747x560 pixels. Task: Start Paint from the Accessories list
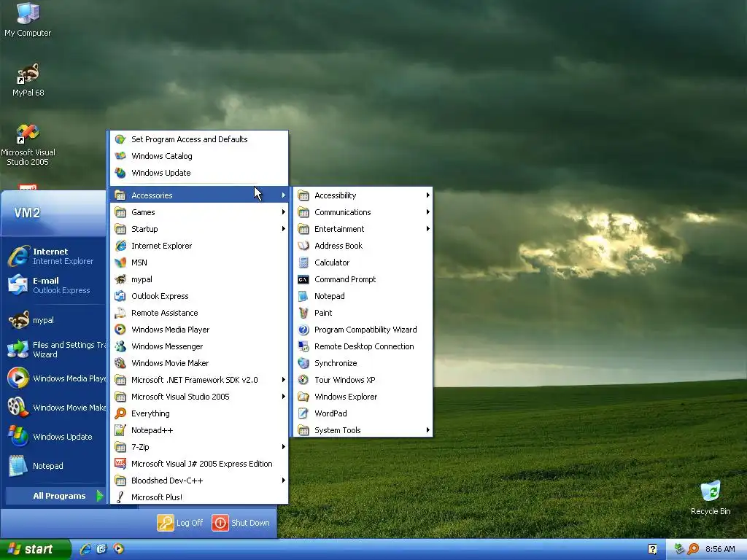click(x=363, y=313)
